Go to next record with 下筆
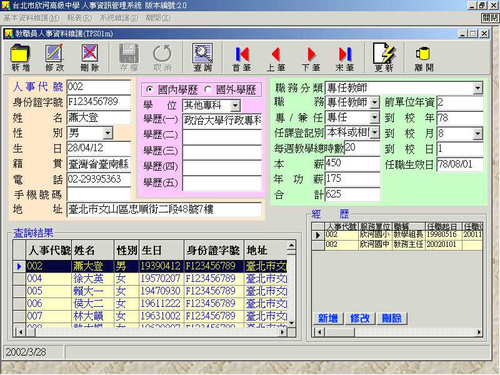 coord(311,57)
